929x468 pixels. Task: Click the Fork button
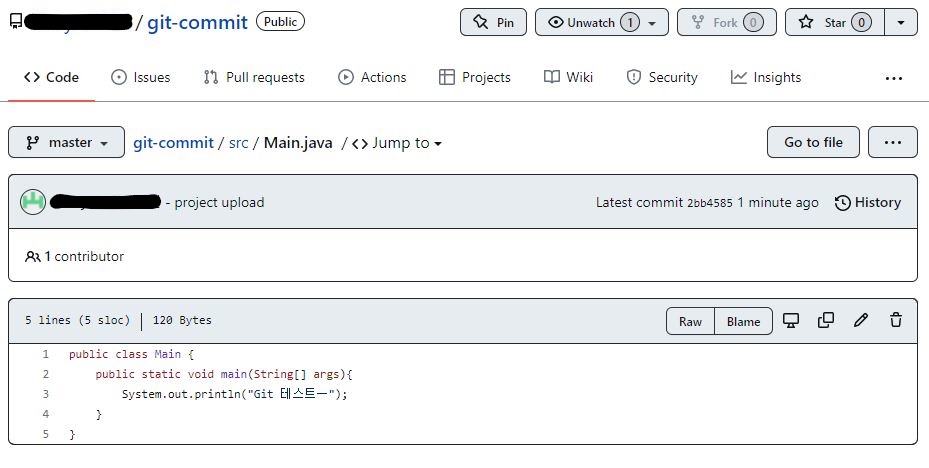(727, 23)
